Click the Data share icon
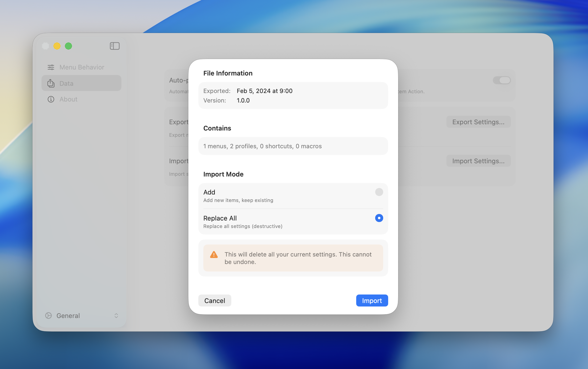This screenshot has width=588, height=369. (x=51, y=83)
